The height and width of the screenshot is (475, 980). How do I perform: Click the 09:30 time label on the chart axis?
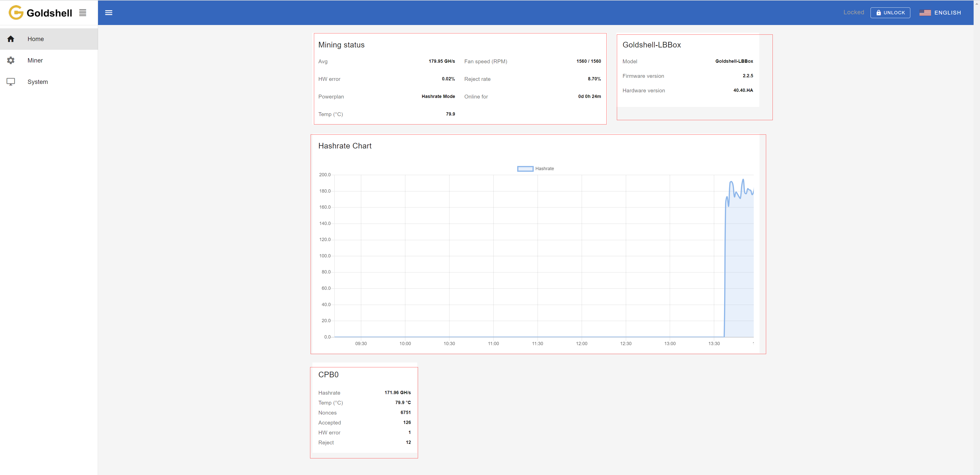[x=361, y=344]
